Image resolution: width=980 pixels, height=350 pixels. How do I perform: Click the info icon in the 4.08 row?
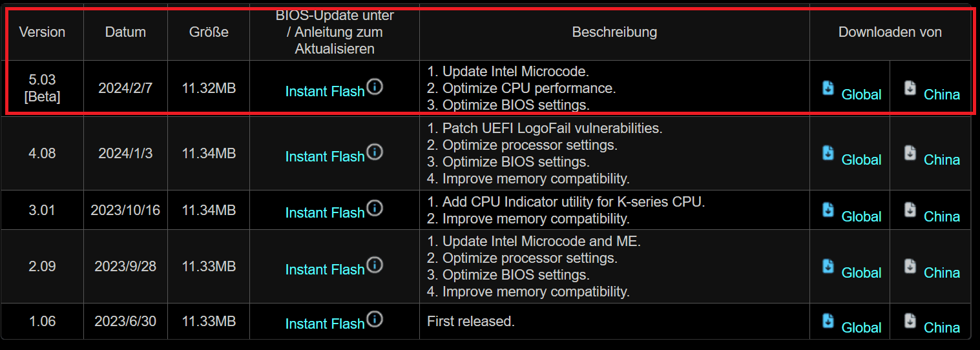[x=375, y=152]
